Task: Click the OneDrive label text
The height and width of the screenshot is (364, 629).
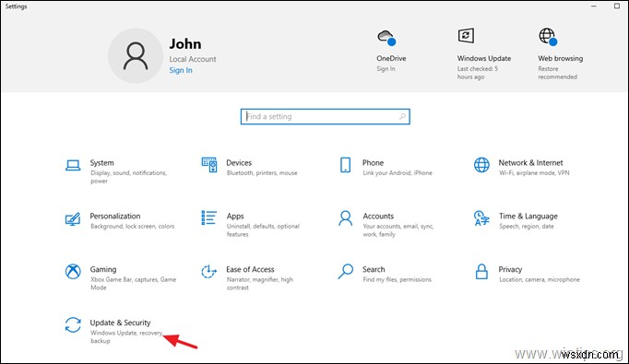Action: pos(391,59)
